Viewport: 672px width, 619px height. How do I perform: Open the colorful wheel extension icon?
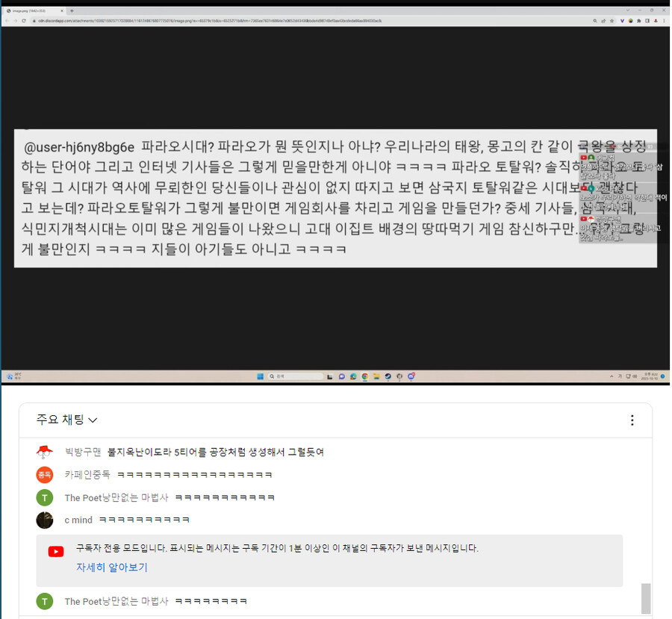631,21
